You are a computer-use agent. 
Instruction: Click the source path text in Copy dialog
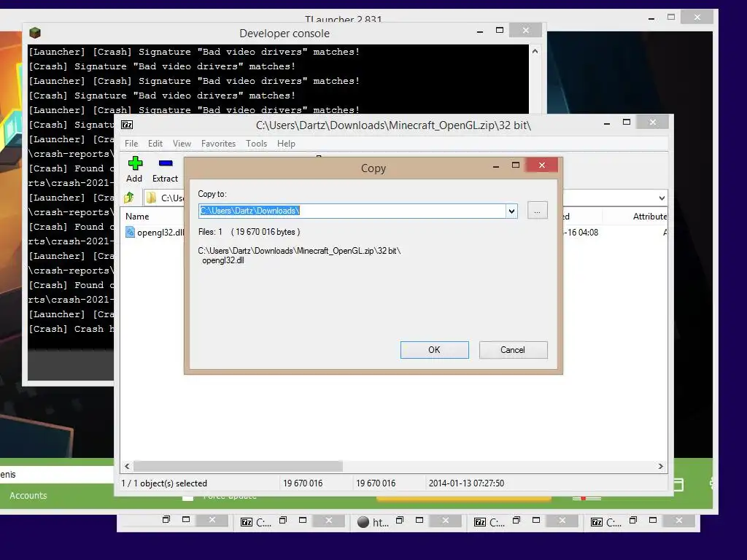coord(299,251)
